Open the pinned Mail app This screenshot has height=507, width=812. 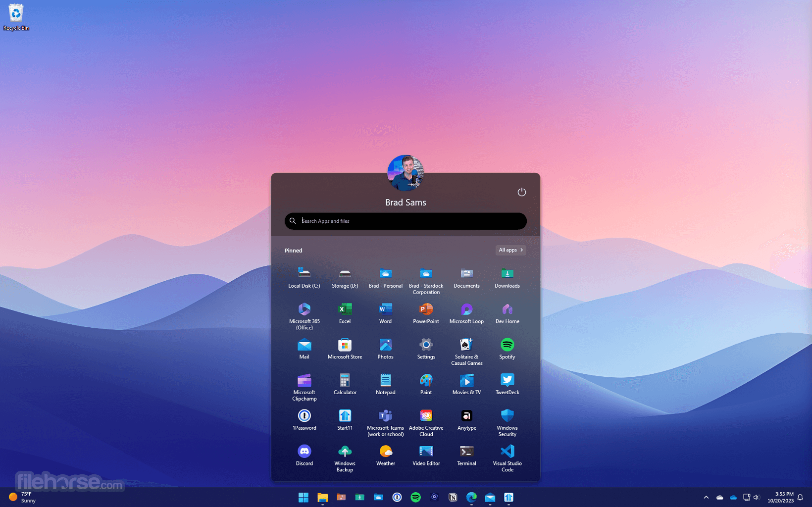(304, 349)
